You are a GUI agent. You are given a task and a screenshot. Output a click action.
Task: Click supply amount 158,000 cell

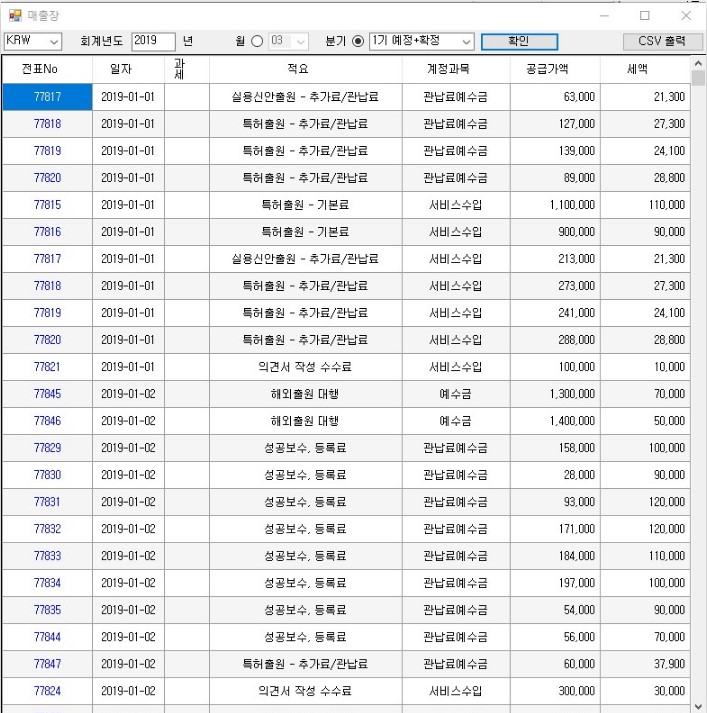pos(555,448)
